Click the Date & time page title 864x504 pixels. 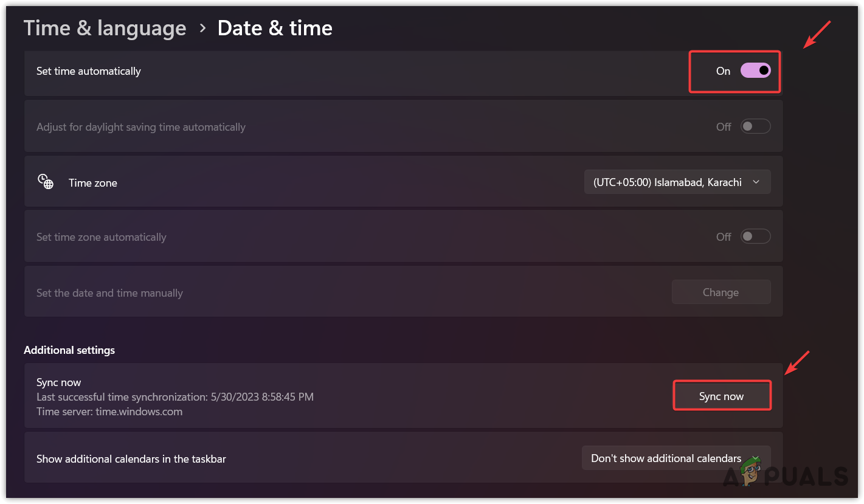coord(275,28)
